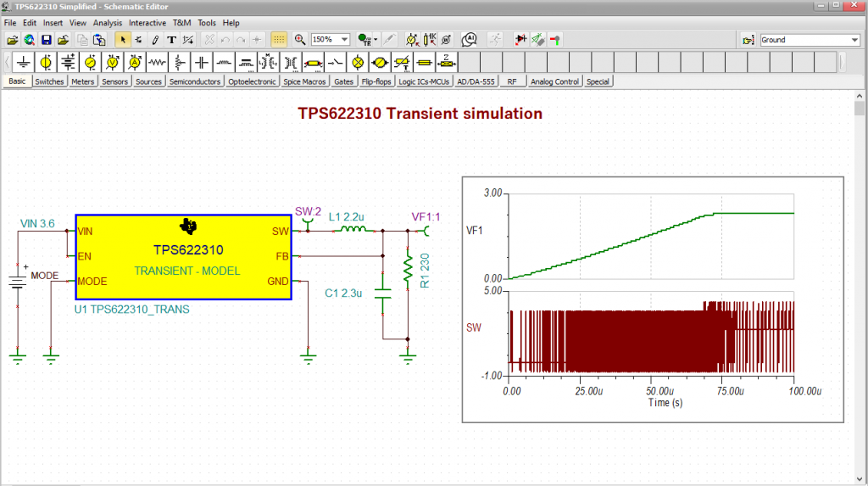This screenshot has width=868, height=486.
Task: Click the text tool T icon
Action: tap(171, 40)
